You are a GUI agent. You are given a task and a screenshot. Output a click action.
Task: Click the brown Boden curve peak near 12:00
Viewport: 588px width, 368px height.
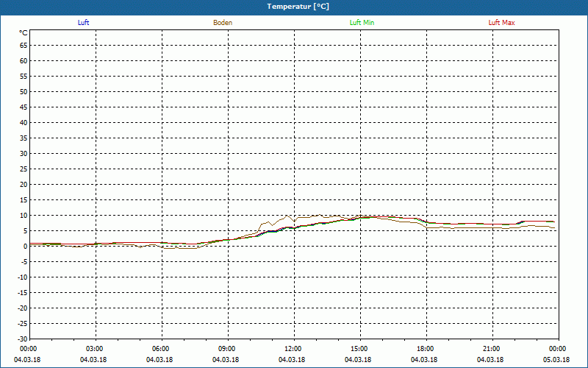(287, 216)
